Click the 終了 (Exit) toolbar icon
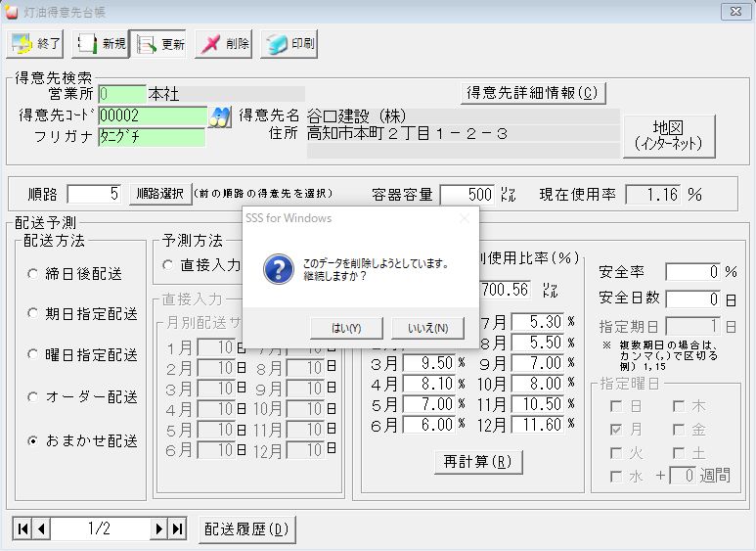This screenshot has height=551, width=756. click(x=35, y=44)
